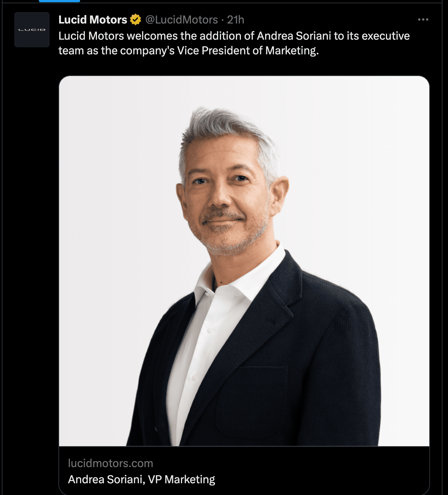This screenshot has width=448, height=495.
Task: Open the 'Andrea Soriani, VP Marketing' card title
Action: tap(141, 479)
